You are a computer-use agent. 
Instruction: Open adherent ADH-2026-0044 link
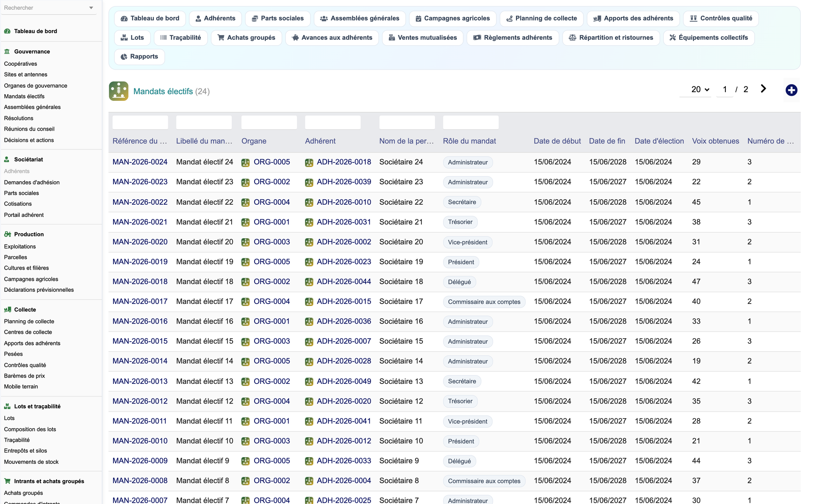[344, 282]
